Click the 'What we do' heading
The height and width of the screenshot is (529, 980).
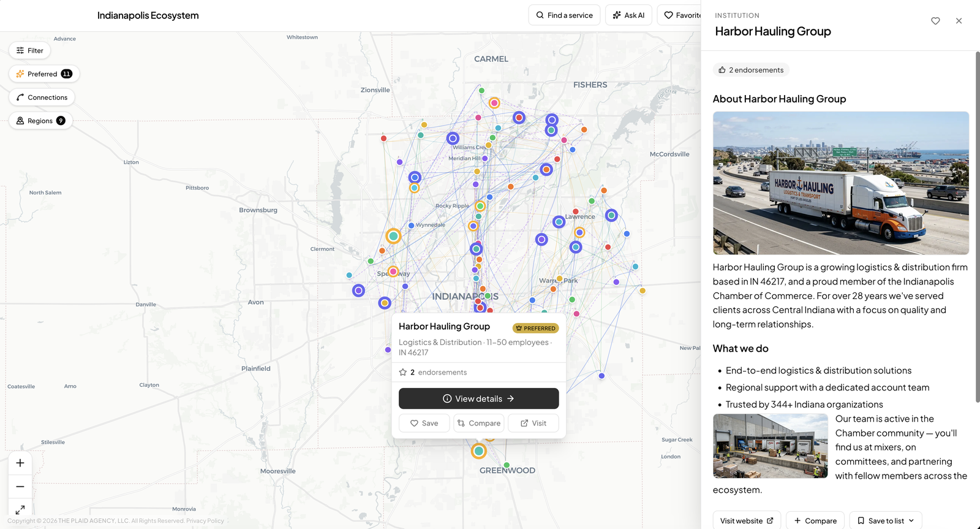click(x=741, y=348)
